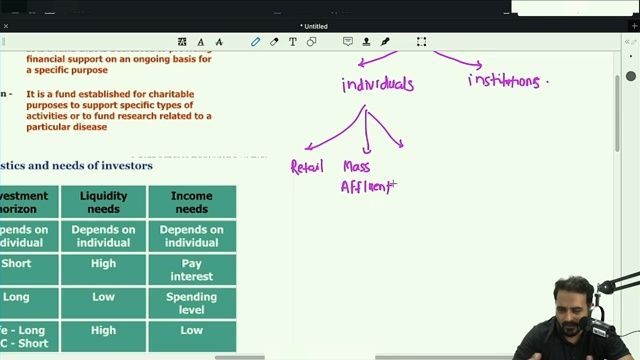Activate the blue pen drawing tool
This screenshot has height=360, width=640.
pyautogui.click(x=256, y=42)
